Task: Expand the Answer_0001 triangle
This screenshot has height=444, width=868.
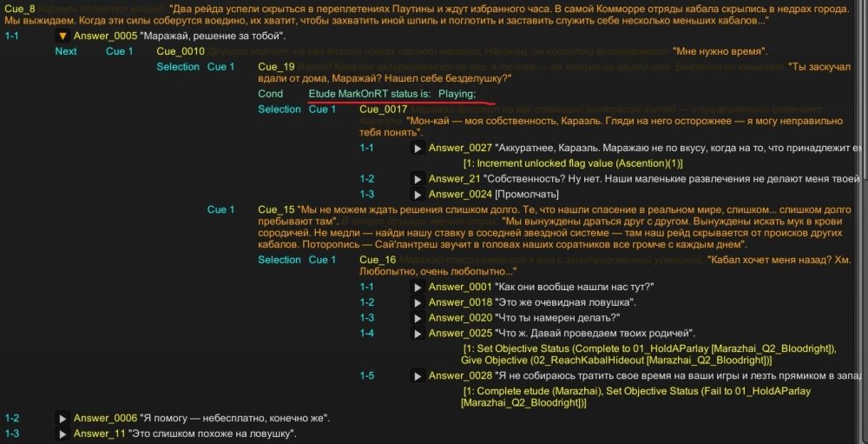Action: point(418,287)
